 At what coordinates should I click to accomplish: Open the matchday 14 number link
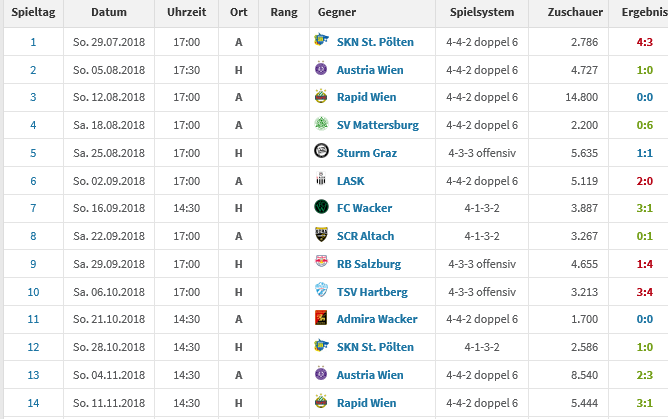(x=33, y=403)
